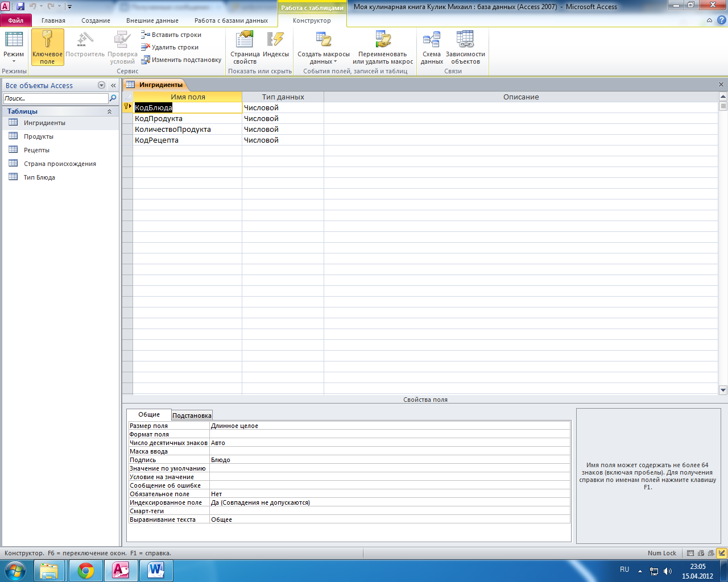The height and width of the screenshot is (582, 728).
Task: Switch to Datasheet view in status bar
Action: click(690, 553)
